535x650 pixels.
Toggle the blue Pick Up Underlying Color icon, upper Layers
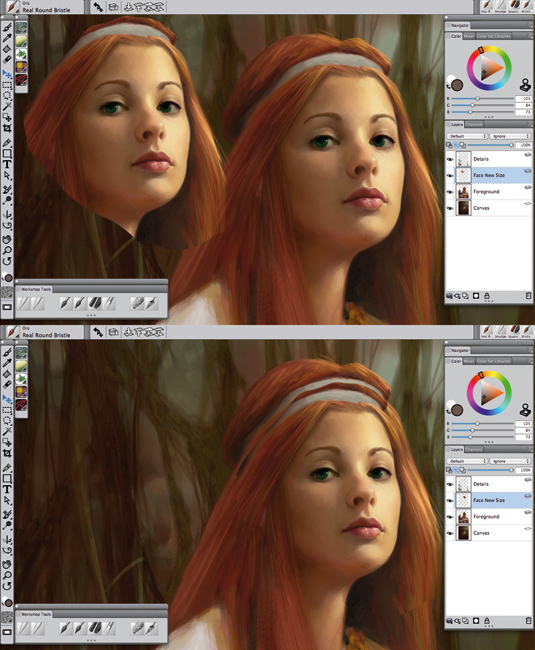tap(456, 145)
